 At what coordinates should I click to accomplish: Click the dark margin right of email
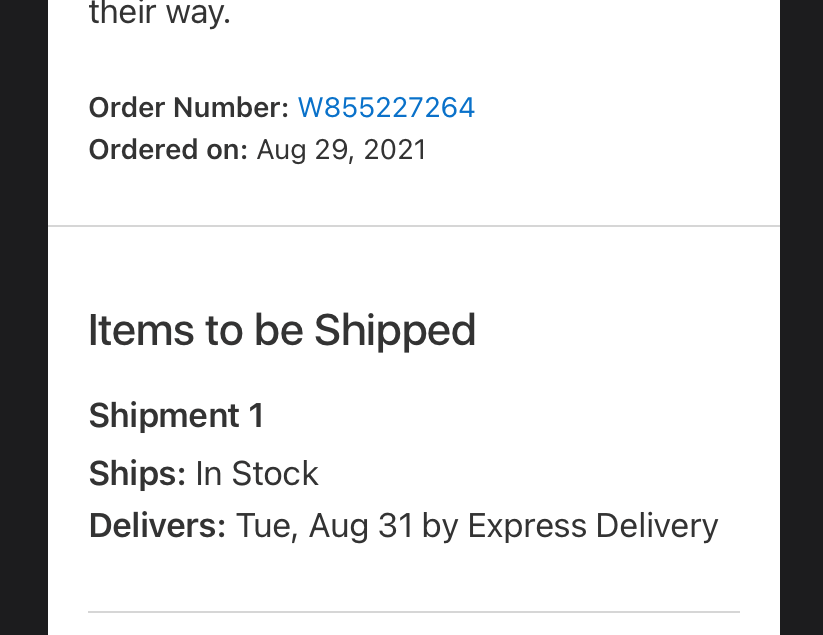[x=801, y=318]
